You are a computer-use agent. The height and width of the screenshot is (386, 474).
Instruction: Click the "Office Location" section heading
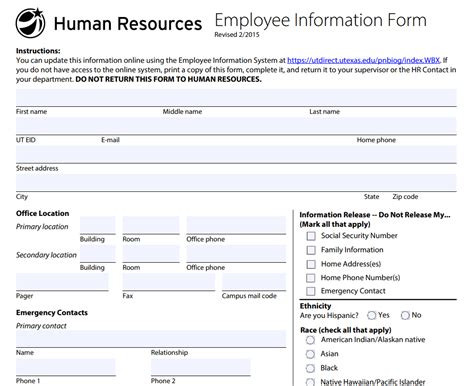[42, 213]
